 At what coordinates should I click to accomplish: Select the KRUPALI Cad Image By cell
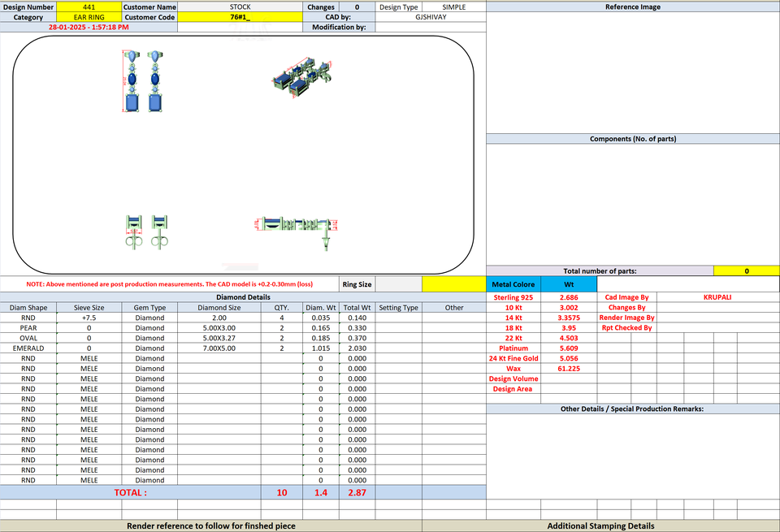[x=717, y=297]
